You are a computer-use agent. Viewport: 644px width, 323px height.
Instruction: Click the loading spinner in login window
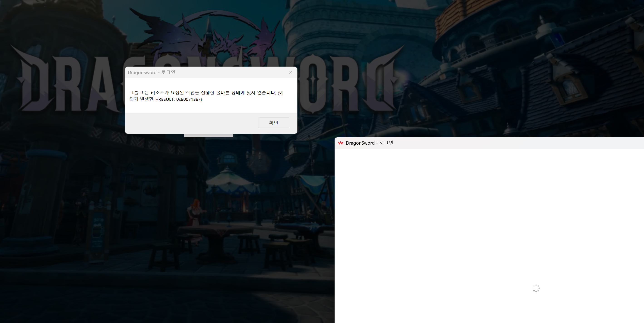click(536, 289)
